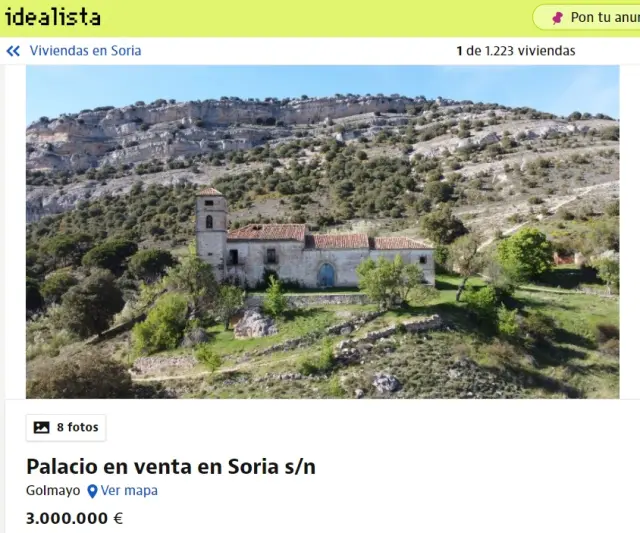Click the bell tower in the photo

click(211, 233)
